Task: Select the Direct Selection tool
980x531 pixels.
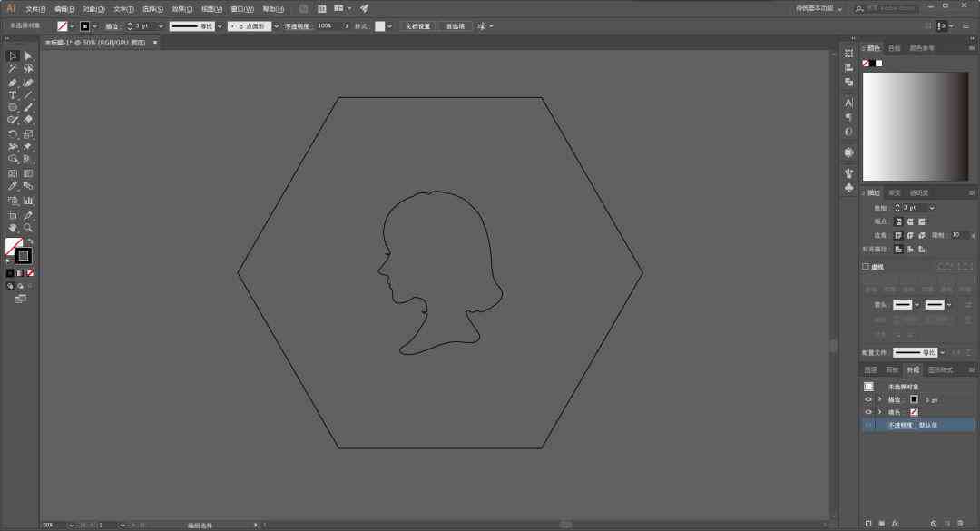Action: coord(28,56)
